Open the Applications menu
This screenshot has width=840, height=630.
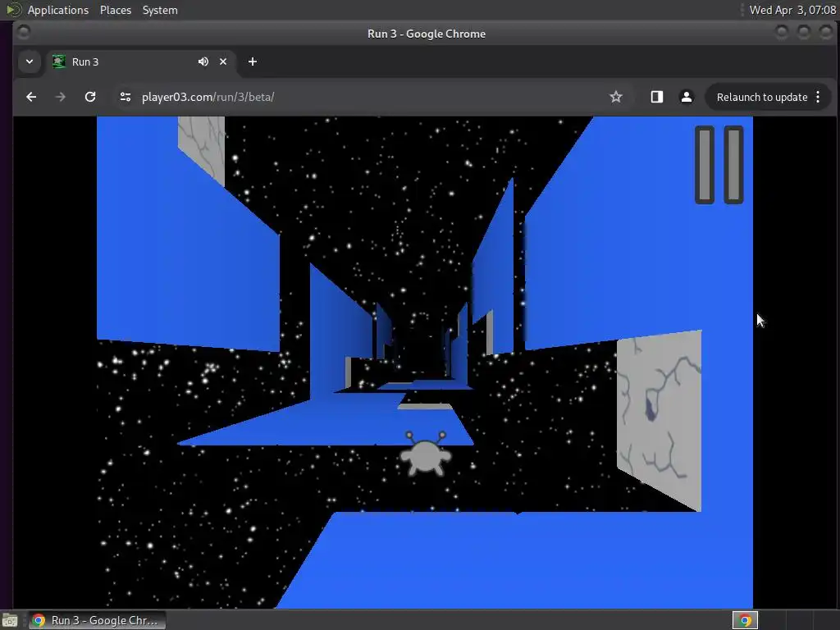pyautogui.click(x=58, y=10)
